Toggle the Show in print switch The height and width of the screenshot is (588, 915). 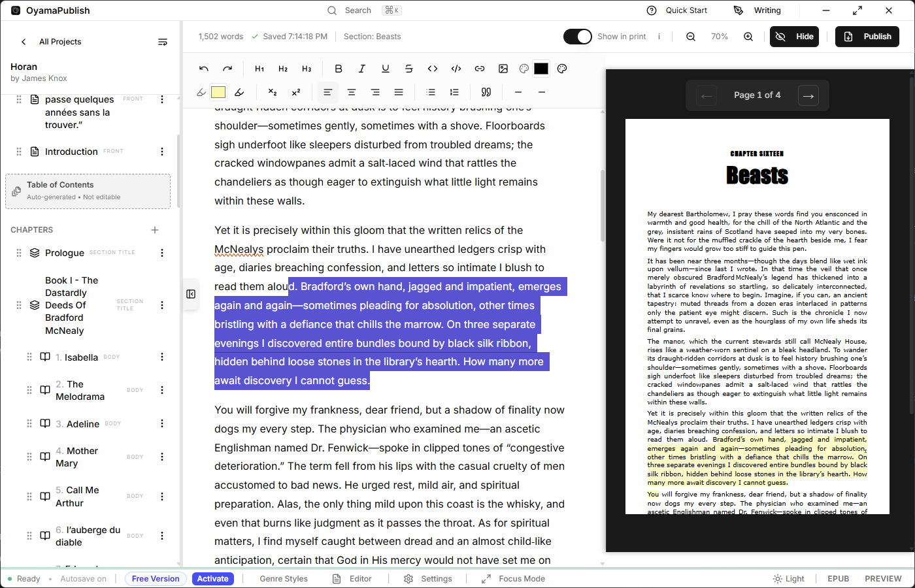[577, 37]
